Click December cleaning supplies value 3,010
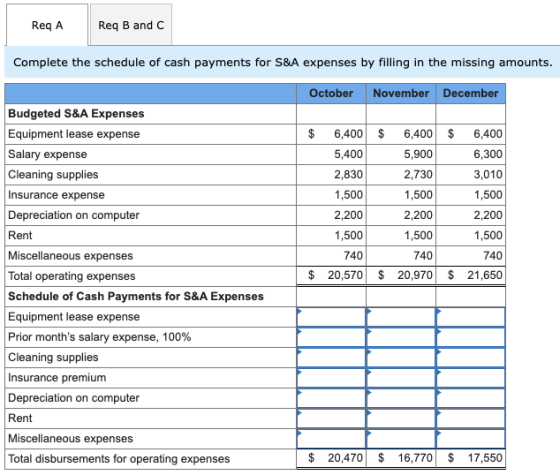This screenshot has height=475, width=560. (x=488, y=175)
